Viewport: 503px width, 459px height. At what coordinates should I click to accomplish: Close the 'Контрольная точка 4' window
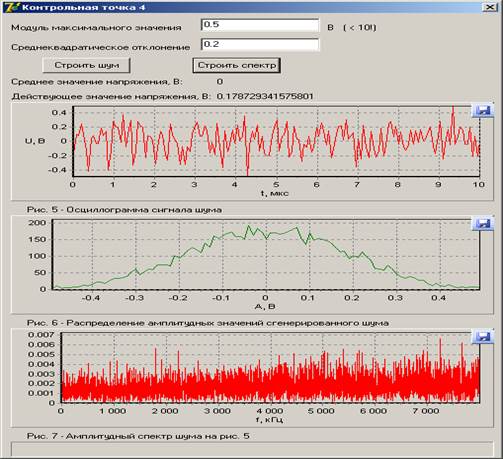(x=490, y=7)
